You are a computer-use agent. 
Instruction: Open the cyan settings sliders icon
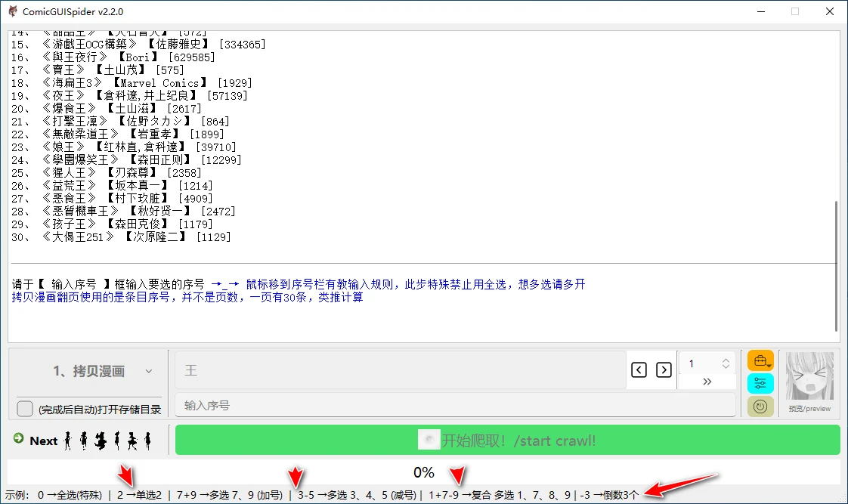(x=760, y=383)
